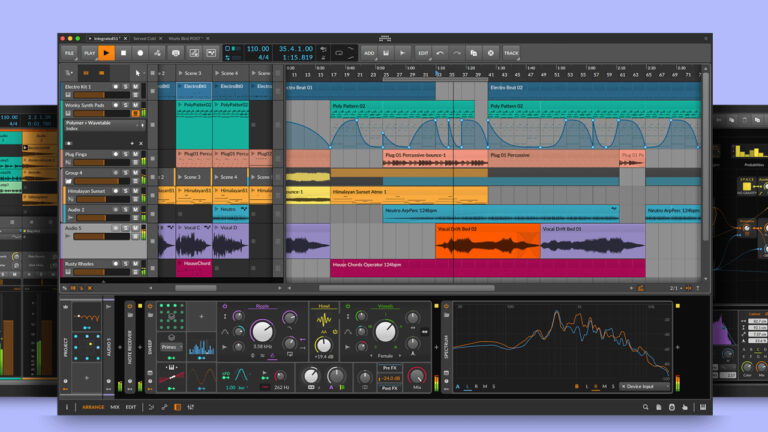Open the TRACK menu
The height and width of the screenshot is (432, 768).
511,53
